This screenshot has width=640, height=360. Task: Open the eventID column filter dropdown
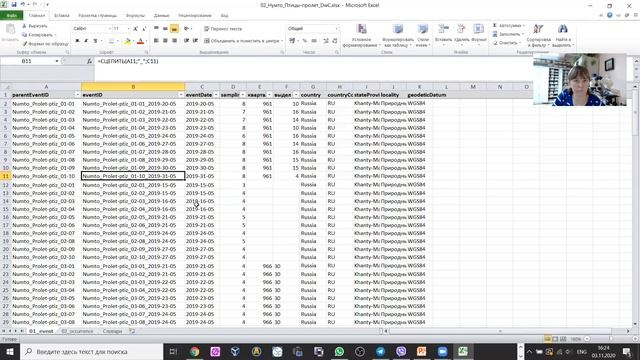pos(181,95)
